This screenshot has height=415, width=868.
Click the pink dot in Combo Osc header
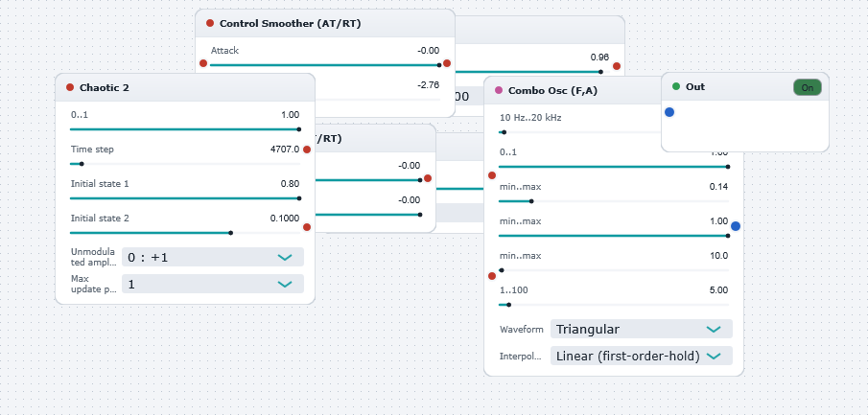click(499, 90)
